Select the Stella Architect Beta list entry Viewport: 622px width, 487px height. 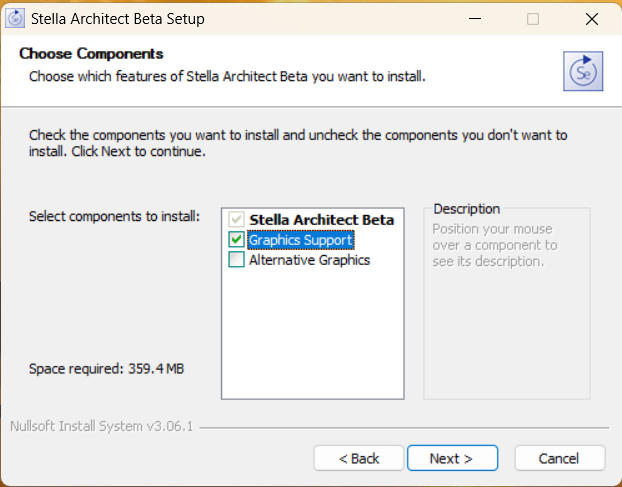point(321,220)
